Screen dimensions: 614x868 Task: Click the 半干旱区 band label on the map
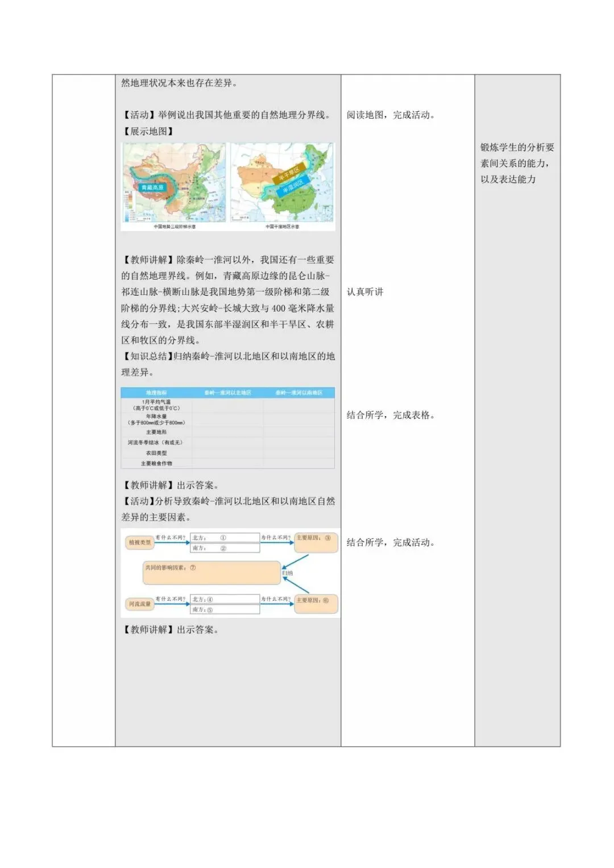289,174
